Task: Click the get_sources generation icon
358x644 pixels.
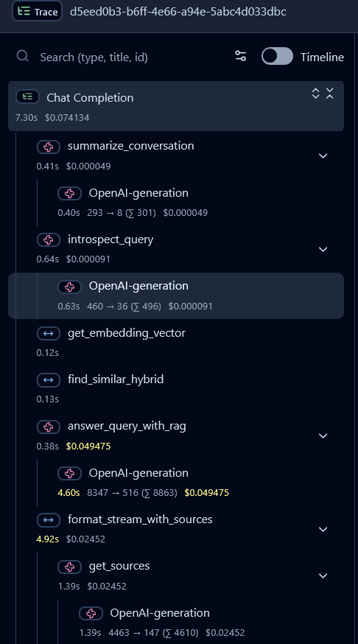Action: (x=69, y=567)
